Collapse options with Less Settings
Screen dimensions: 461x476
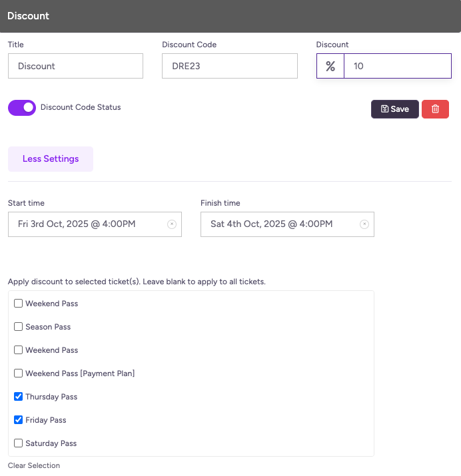click(51, 159)
